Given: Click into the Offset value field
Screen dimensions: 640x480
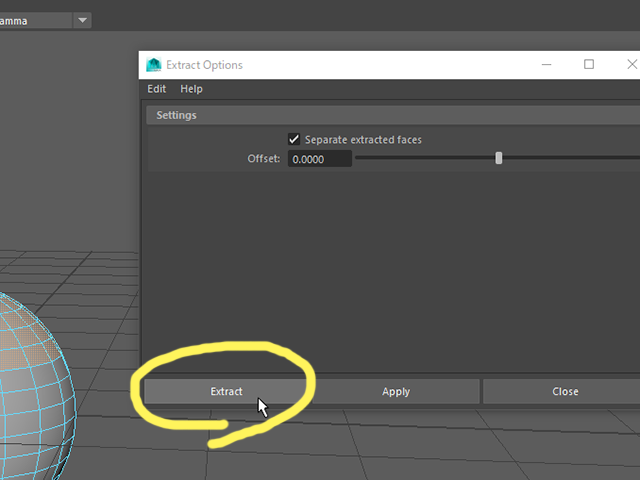Looking at the screenshot, I should tap(320, 159).
